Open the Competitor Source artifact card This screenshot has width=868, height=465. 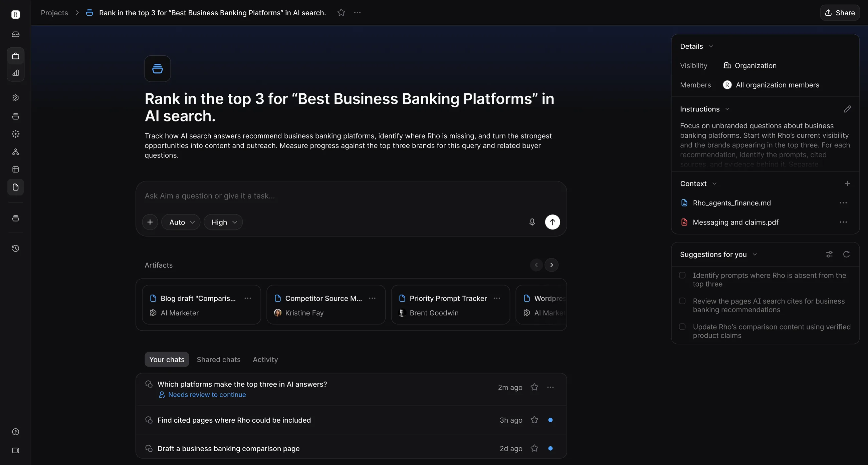326,305
